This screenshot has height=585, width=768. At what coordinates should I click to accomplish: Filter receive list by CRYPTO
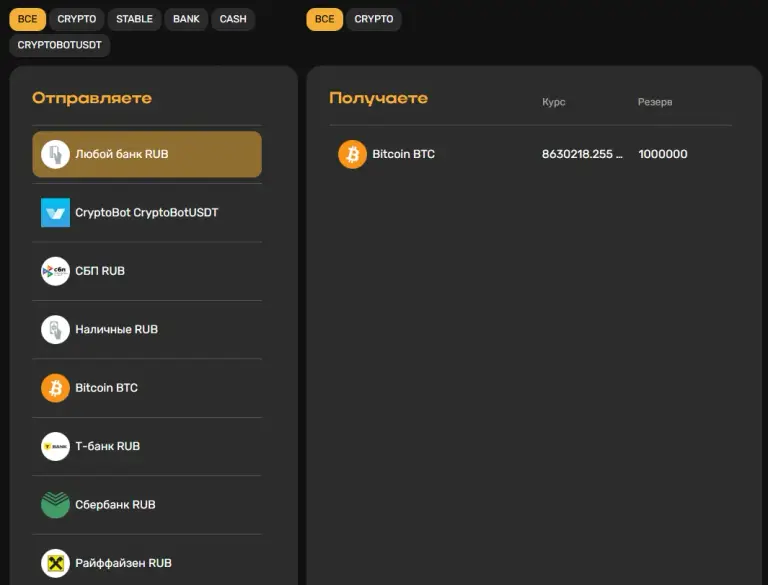tap(374, 19)
